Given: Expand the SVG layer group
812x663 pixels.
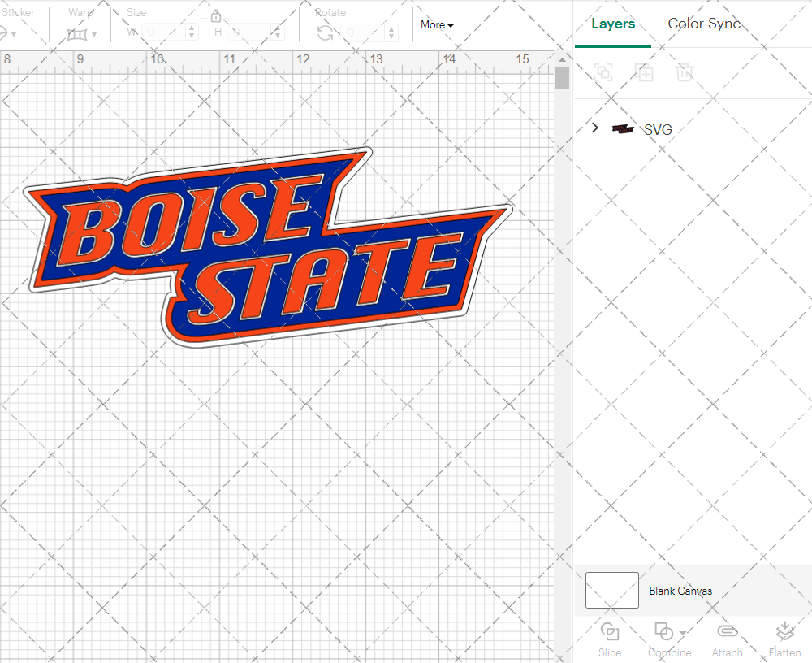Looking at the screenshot, I should pos(594,128).
